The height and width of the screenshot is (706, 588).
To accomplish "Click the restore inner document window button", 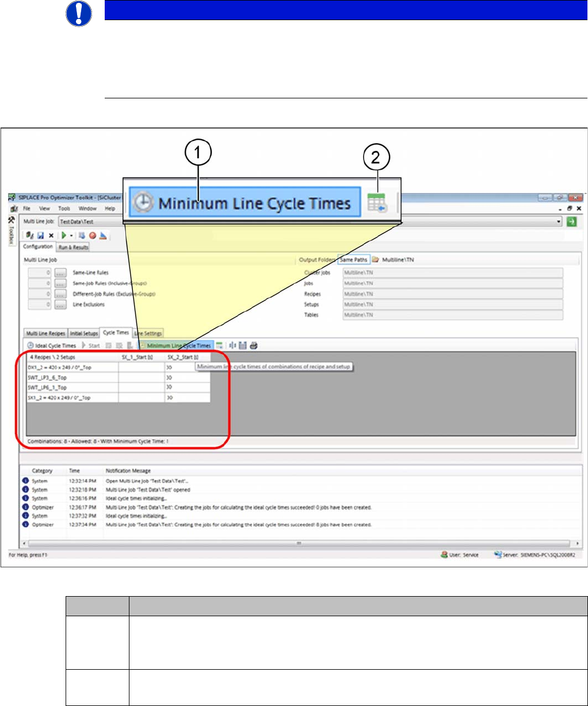I will (570, 208).
